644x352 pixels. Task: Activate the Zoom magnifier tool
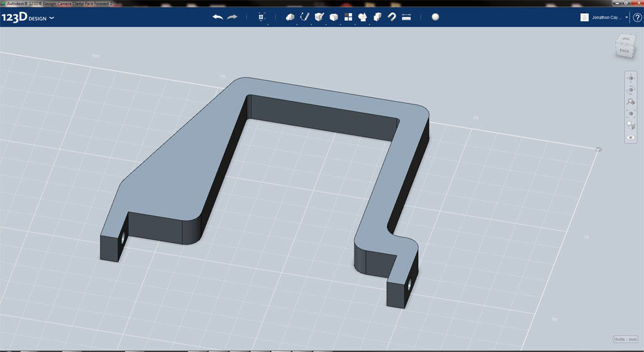631,101
